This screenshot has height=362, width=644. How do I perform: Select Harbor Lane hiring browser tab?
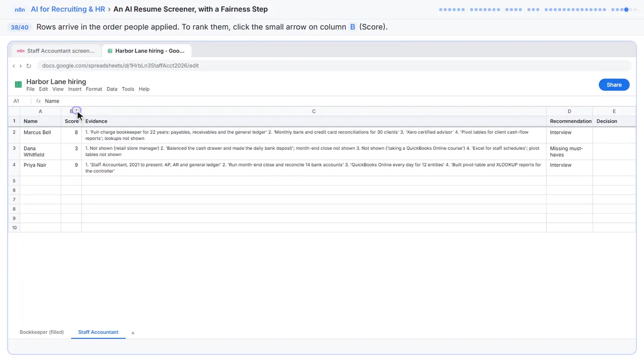(x=146, y=51)
